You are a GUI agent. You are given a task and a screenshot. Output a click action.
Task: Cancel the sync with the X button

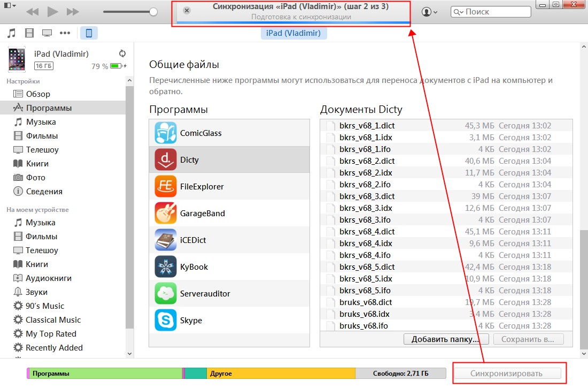pos(187,10)
